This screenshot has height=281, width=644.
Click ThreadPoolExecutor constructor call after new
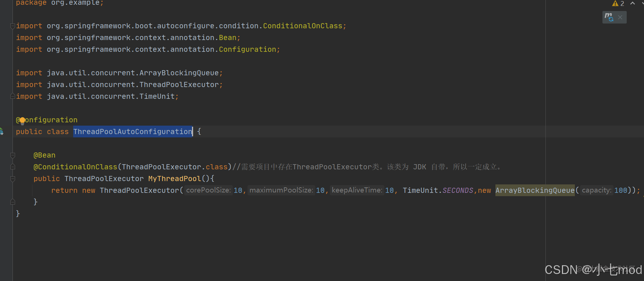click(139, 191)
